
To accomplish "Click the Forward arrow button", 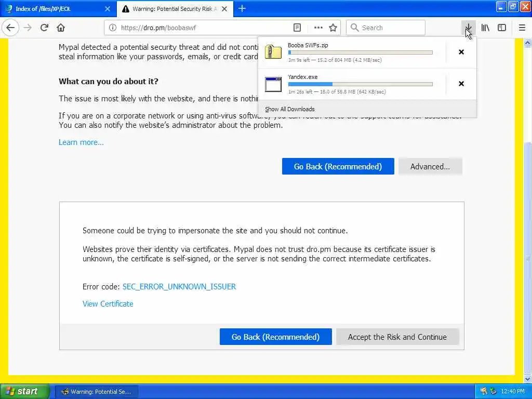I will pyautogui.click(x=28, y=28).
